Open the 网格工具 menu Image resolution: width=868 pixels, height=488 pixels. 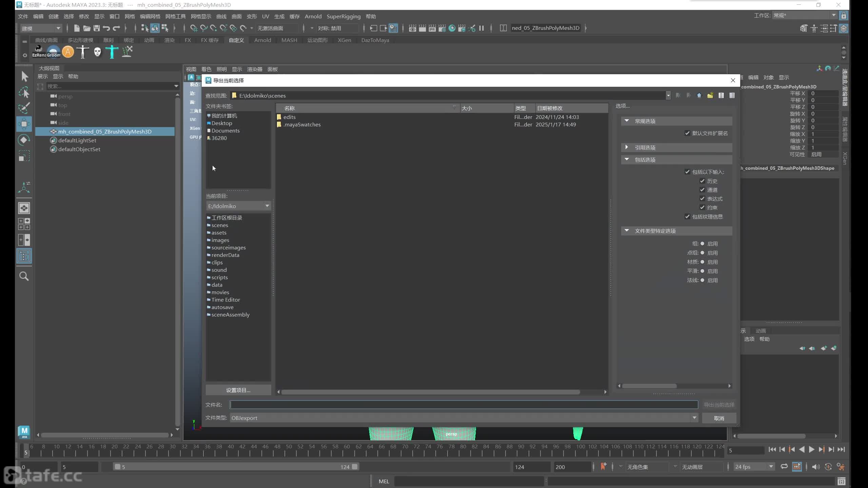point(175,16)
